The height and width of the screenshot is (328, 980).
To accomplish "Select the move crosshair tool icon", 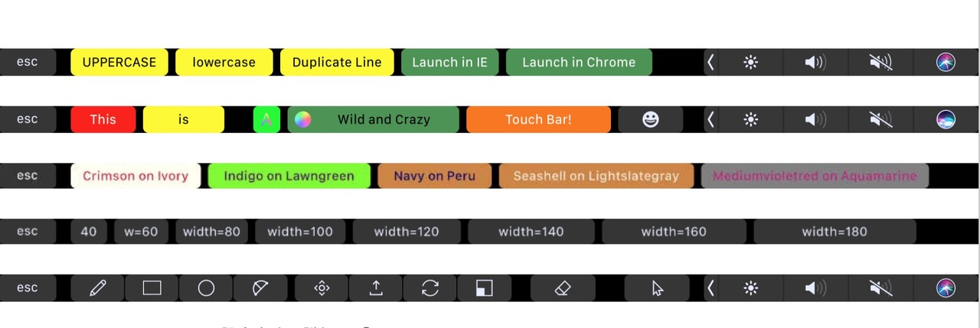I will pyautogui.click(x=322, y=288).
